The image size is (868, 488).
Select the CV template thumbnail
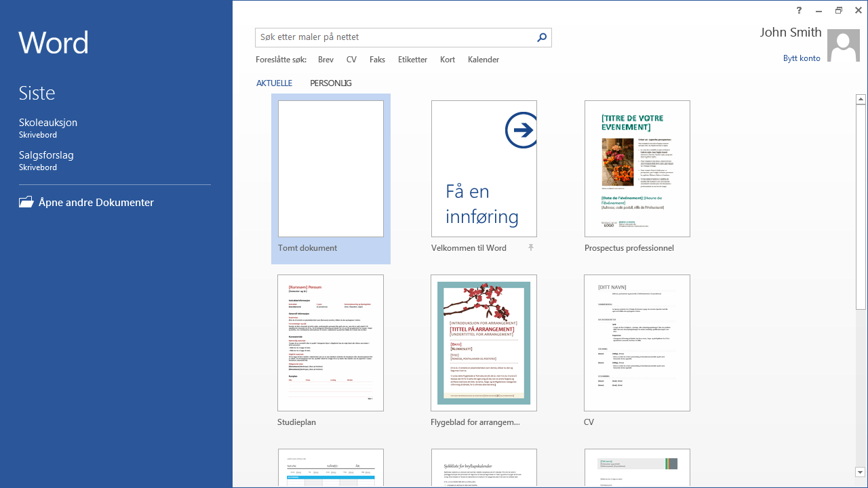pyautogui.click(x=637, y=343)
